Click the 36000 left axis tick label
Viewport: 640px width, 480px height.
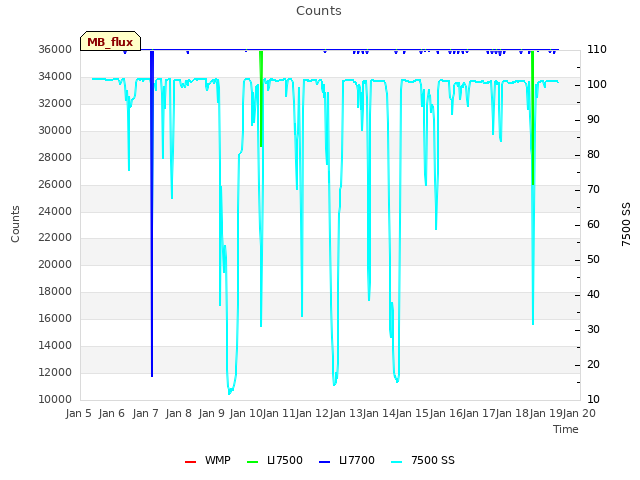55,49
